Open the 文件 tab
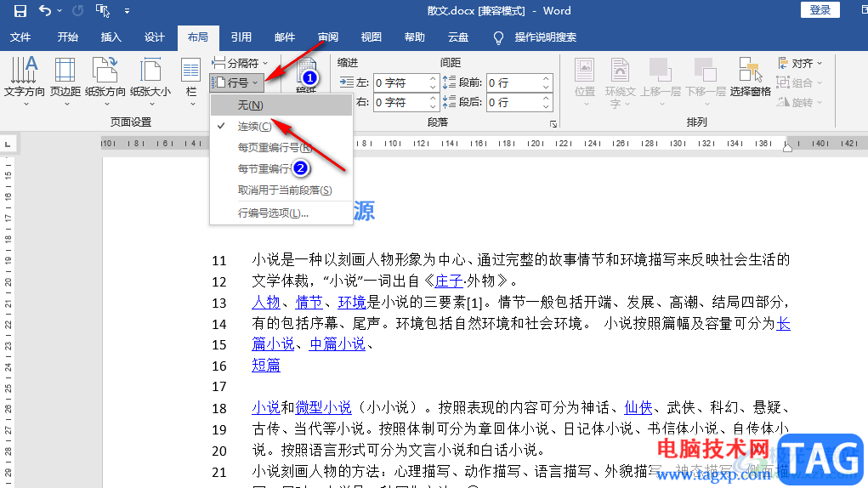The height and width of the screenshot is (488, 868). click(x=20, y=37)
